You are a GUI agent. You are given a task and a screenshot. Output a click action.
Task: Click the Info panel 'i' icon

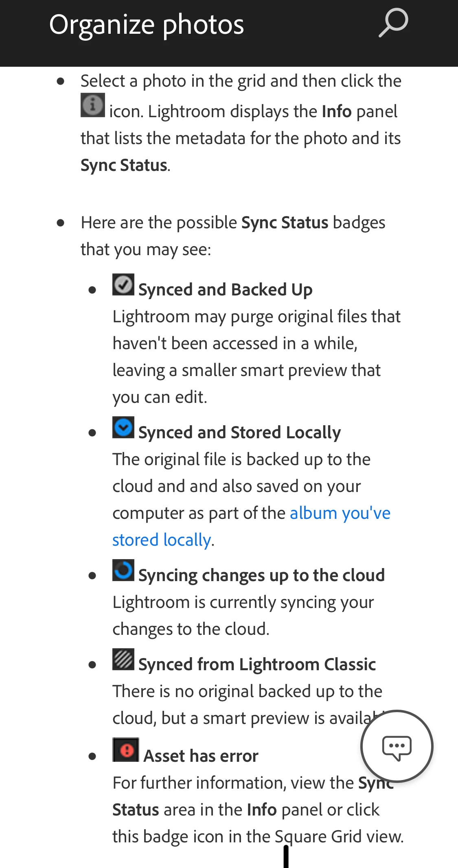click(x=93, y=105)
